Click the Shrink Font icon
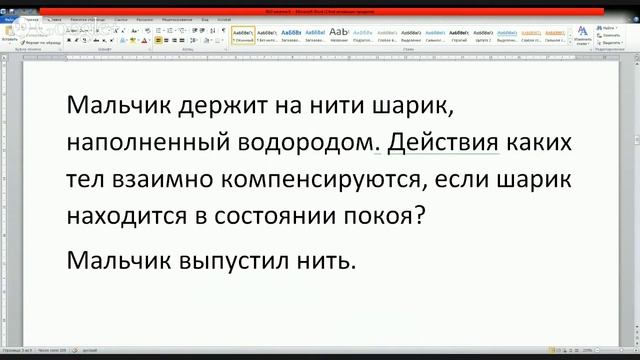 coord(123,31)
